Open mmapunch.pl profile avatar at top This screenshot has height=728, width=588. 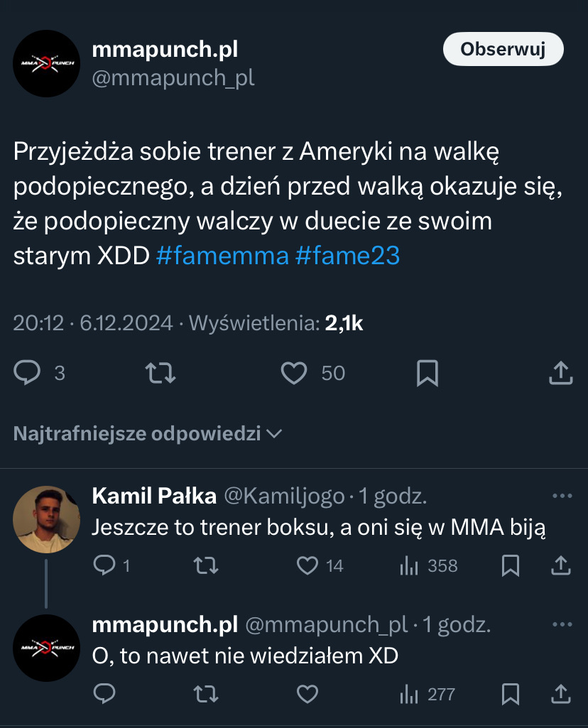point(46,63)
